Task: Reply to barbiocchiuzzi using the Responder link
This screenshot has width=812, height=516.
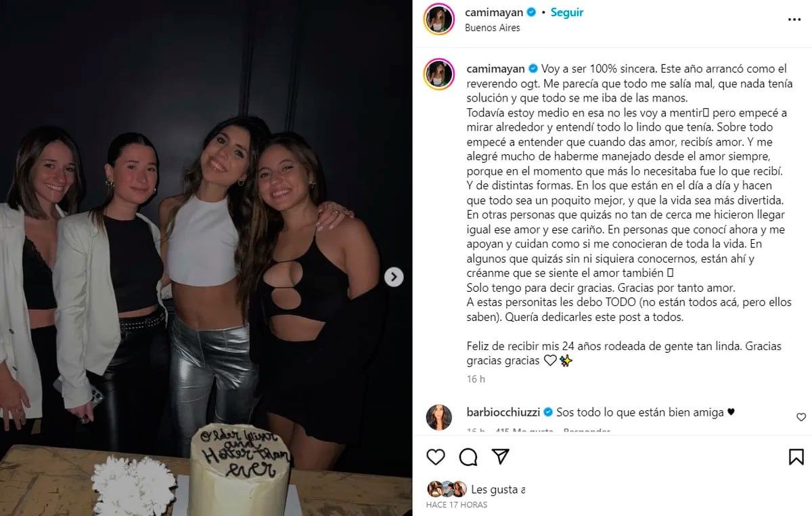Action: click(587, 431)
